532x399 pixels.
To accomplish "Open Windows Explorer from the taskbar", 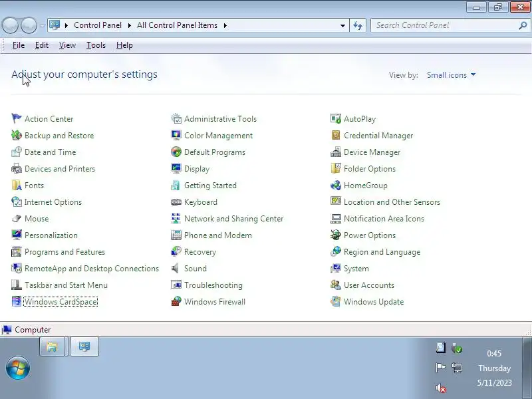I will click(52, 346).
